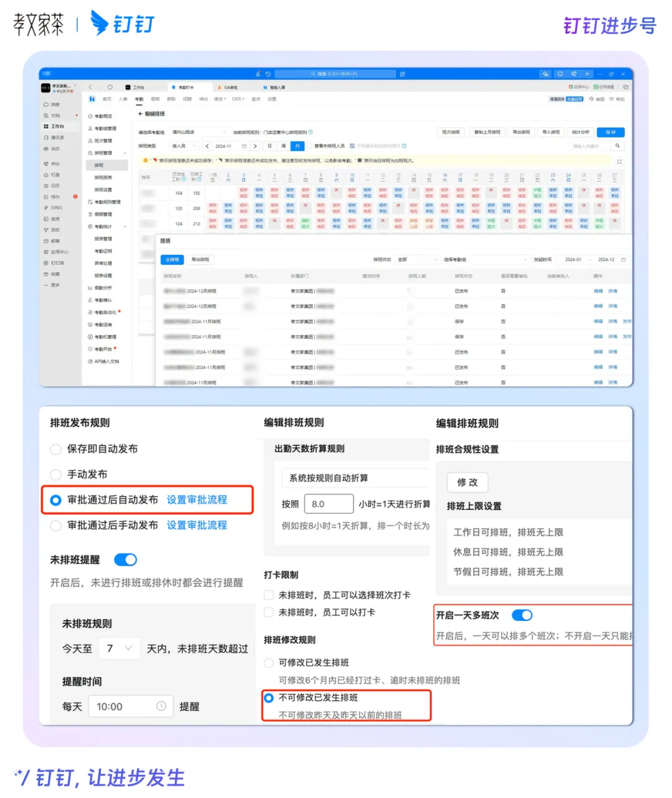Click the fullscreen expand icon above grid
The width and height of the screenshot is (672, 798).
[619, 161]
